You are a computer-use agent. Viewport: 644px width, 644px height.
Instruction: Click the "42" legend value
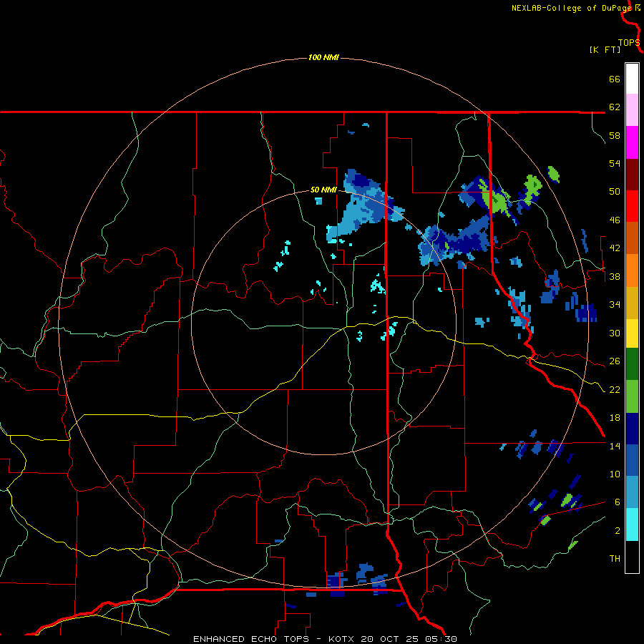click(615, 248)
